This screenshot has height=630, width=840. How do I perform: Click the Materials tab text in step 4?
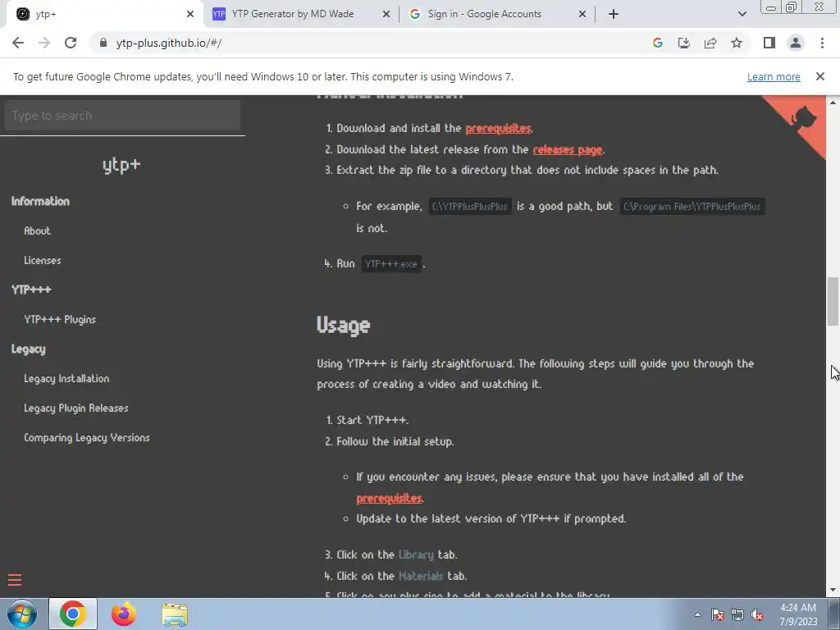[421, 577]
